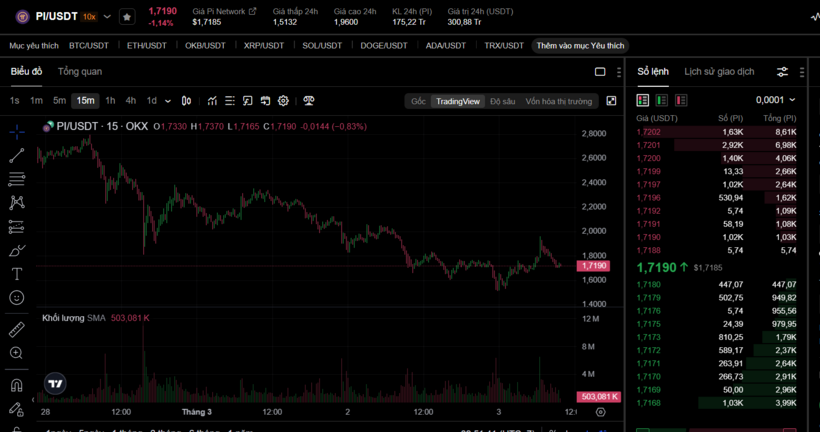Open the chart time axis settings gear
The width and height of the screenshot is (820, 432).
coord(600,412)
